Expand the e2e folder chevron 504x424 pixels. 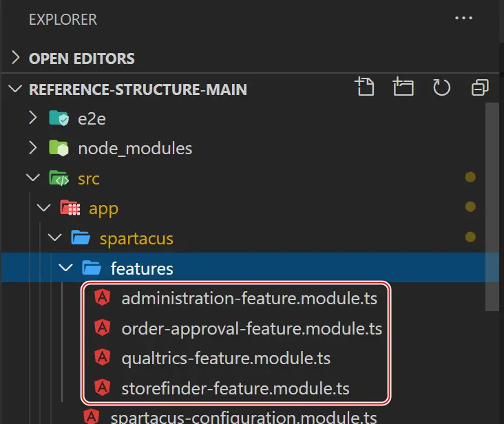32,118
